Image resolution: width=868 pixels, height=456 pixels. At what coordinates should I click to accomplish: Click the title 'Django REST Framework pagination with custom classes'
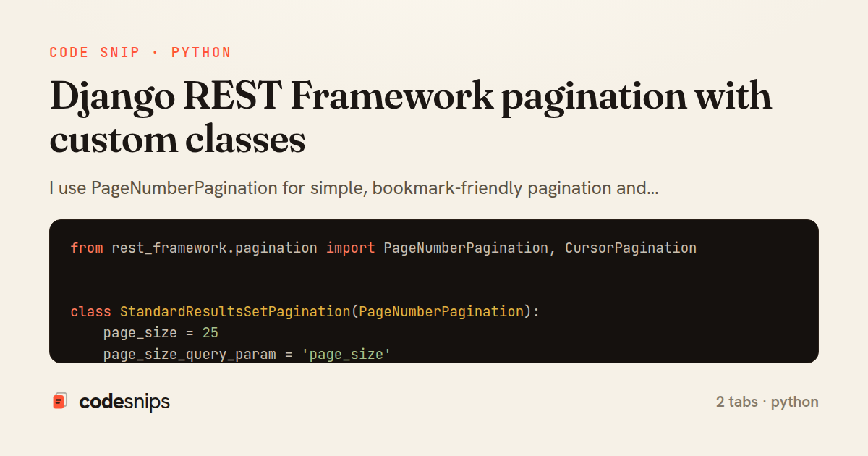410,118
